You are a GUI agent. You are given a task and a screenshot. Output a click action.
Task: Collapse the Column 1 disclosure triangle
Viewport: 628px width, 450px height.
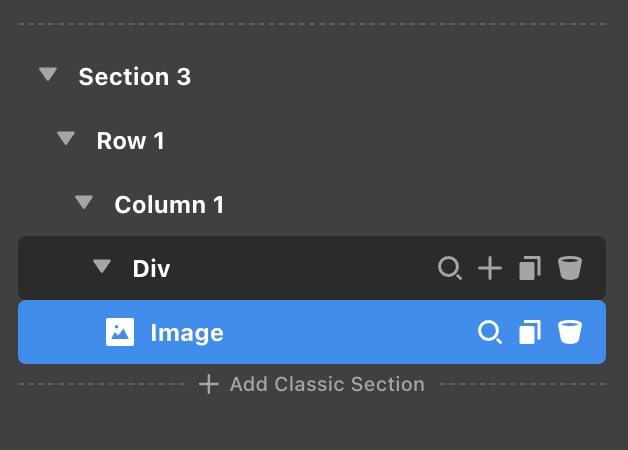pyautogui.click(x=84, y=202)
